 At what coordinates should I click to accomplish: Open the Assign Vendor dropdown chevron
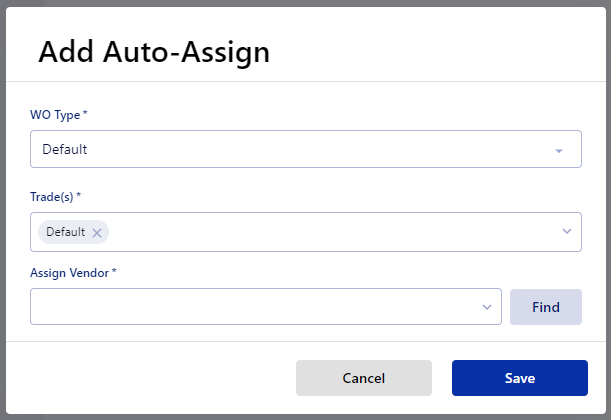click(x=487, y=307)
